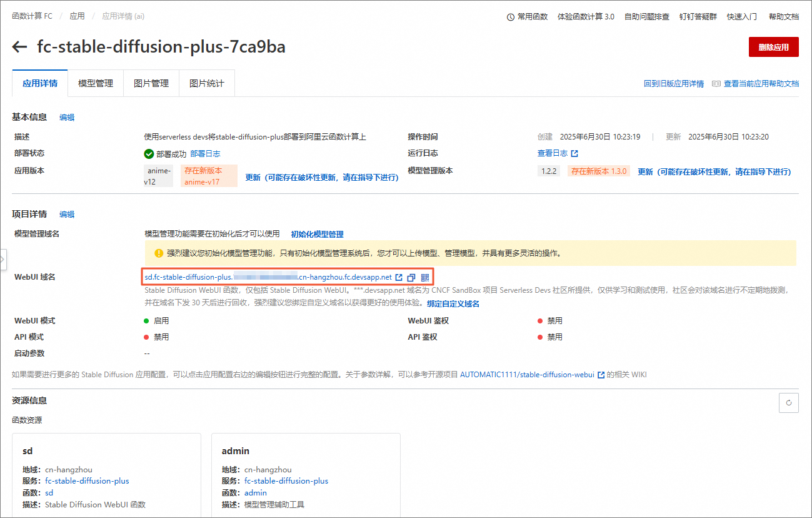Image resolution: width=812 pixels, height=518 pixels.
Task: Open service fc-stable-diffusion-plus in admin card
Action: click(x=286, y=481)
